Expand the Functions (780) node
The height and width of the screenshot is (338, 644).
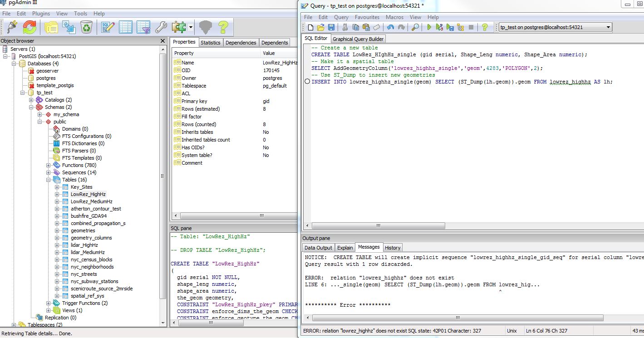[49, 165]
